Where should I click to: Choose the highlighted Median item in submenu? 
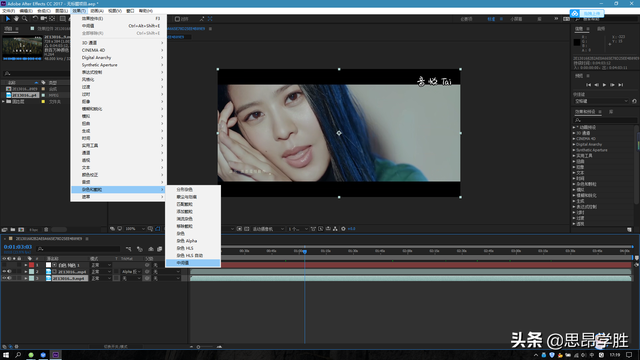point(193,263)
